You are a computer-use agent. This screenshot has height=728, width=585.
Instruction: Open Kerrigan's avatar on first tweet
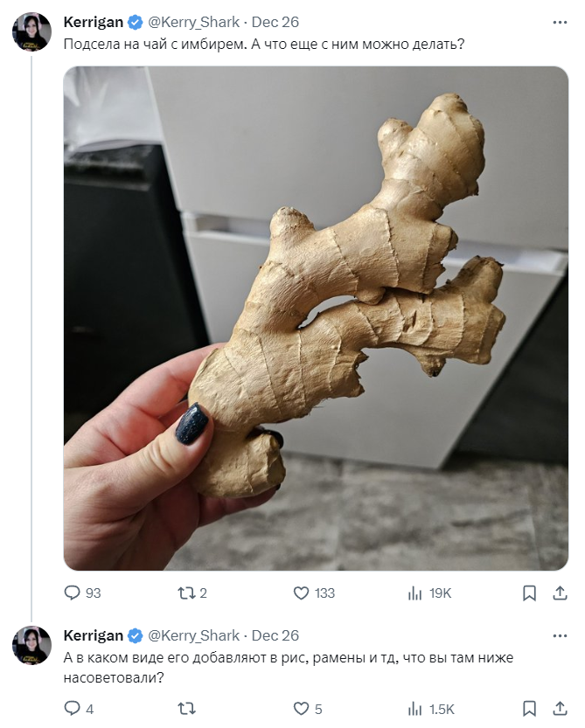(x=31, y=31)
